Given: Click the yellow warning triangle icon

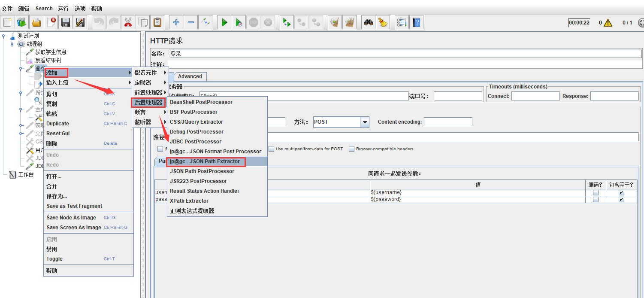Looking at the screenshot, I should click(608, 23).
